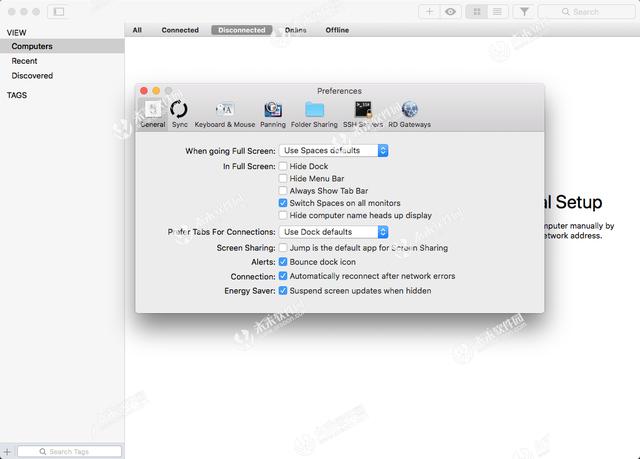The height and width of the screenshot is (459, 640).
Task: Open the Sync preferences pane
Action: (x=179, y=113)
